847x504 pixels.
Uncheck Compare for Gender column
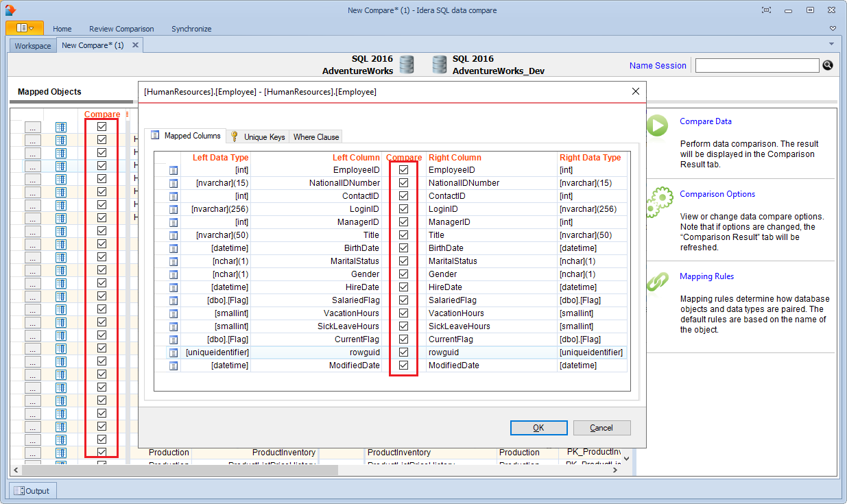click(x=403, y=274)
